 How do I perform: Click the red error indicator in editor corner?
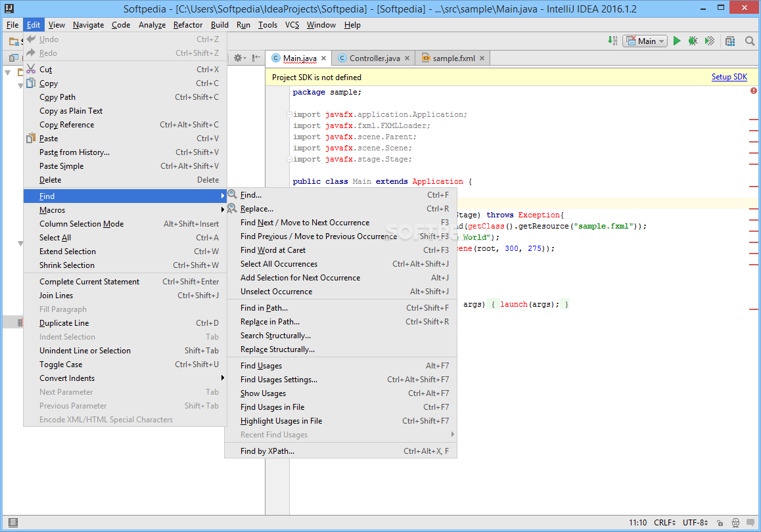point(753,91)
